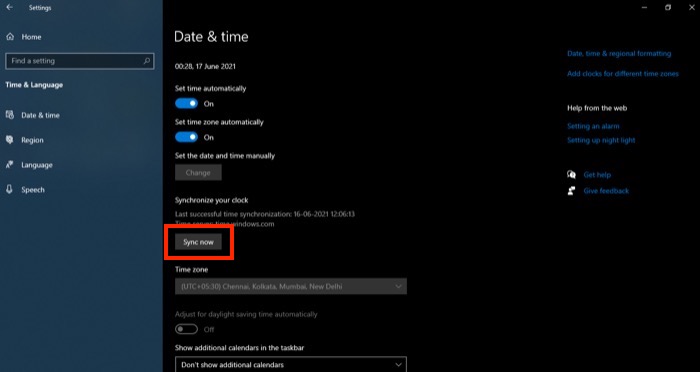Click the Last successful time synchronization text
The image size is (700, 372).
coord(265,214)
